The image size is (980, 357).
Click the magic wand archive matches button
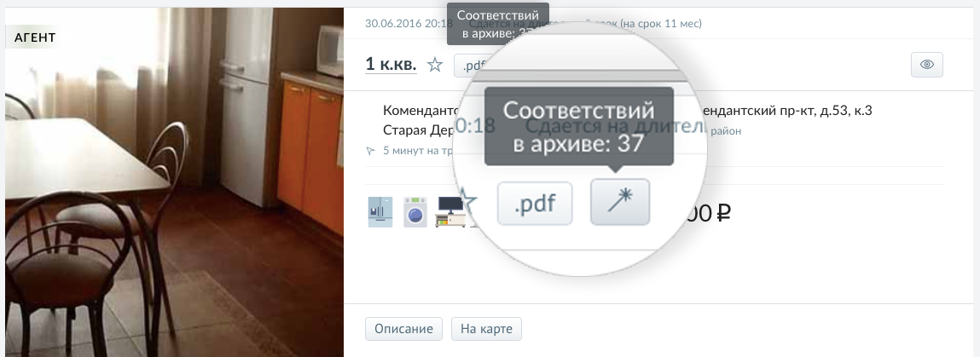pyautogui.click(x=620, y=202)
